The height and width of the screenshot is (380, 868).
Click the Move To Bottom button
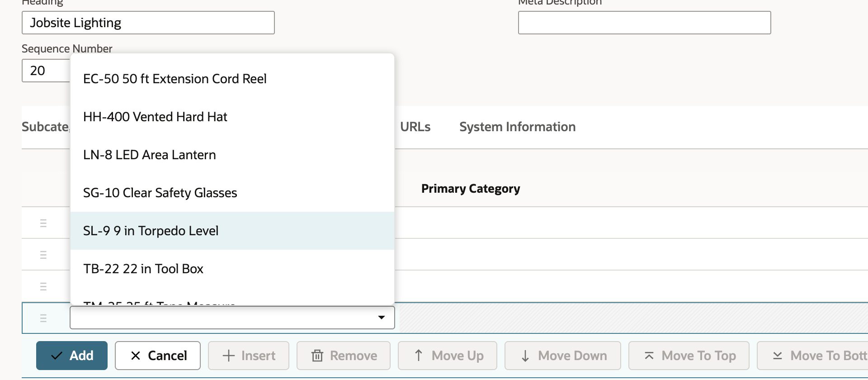(813, 356)
